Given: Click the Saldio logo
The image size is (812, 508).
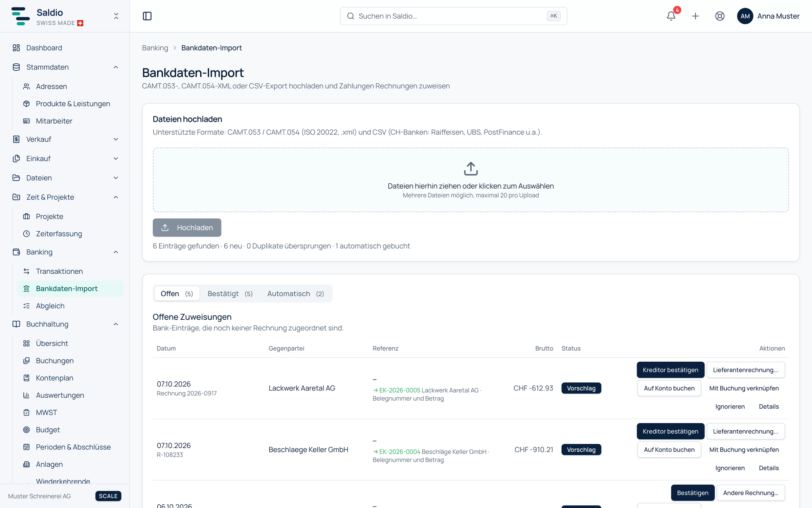Looking at the screenshot, I should (20, 16).
